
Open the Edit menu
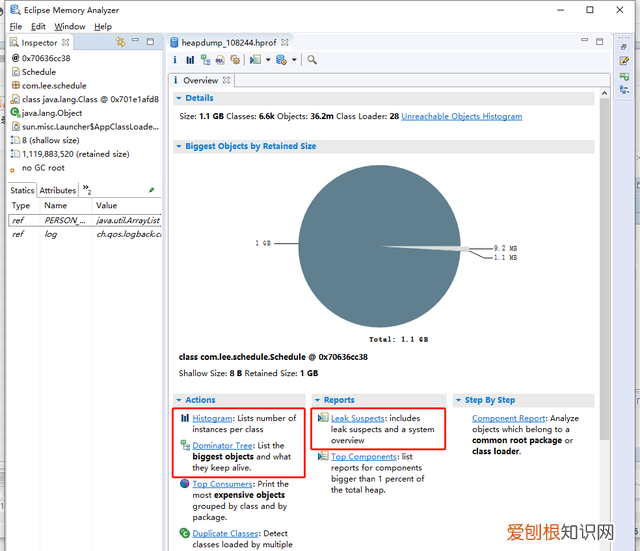[x=38, y=27]
